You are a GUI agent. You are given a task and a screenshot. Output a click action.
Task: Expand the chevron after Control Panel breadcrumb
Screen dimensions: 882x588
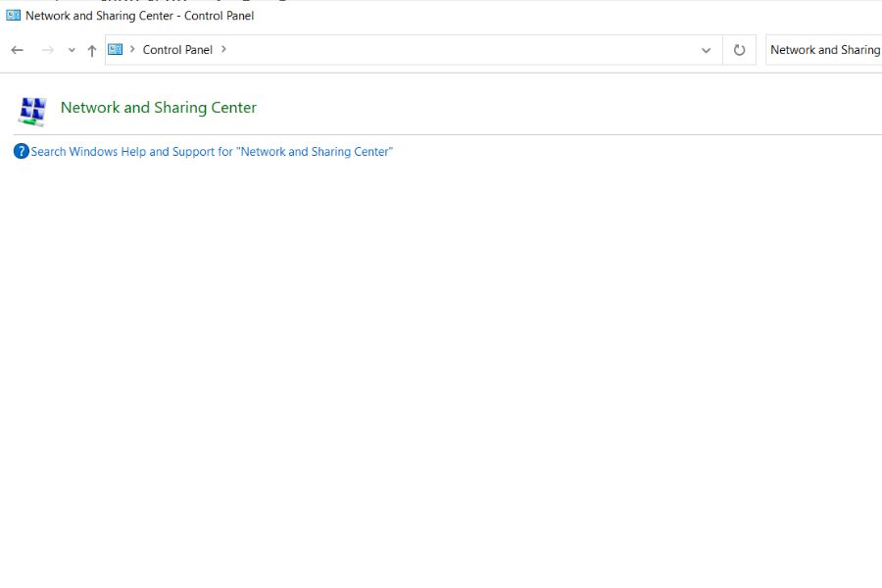pyautogui.click(x=223, y=49)
